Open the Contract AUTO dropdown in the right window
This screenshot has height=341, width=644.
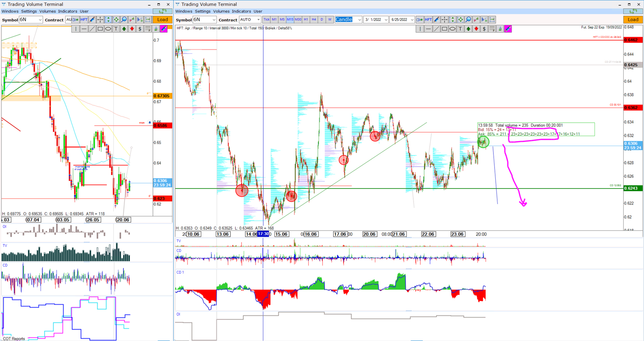[250, 20]
